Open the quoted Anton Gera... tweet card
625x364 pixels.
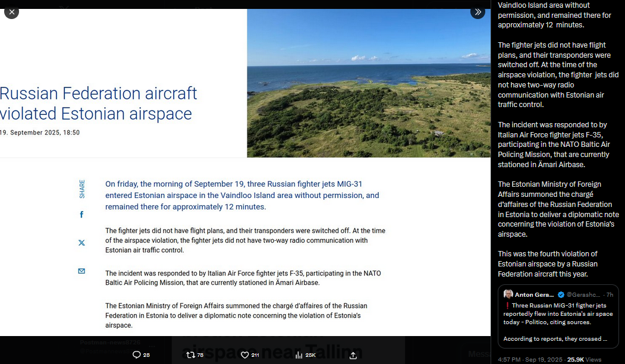(x=558, y=316)
